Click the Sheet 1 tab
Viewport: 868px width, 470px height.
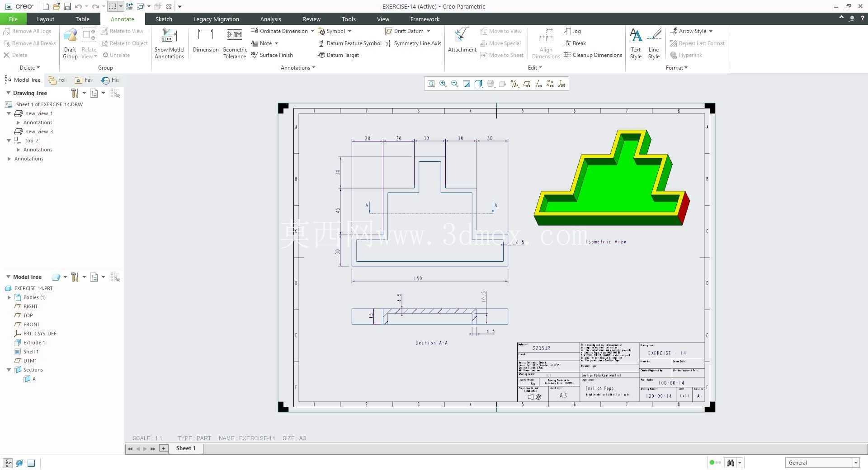(186, 448)
